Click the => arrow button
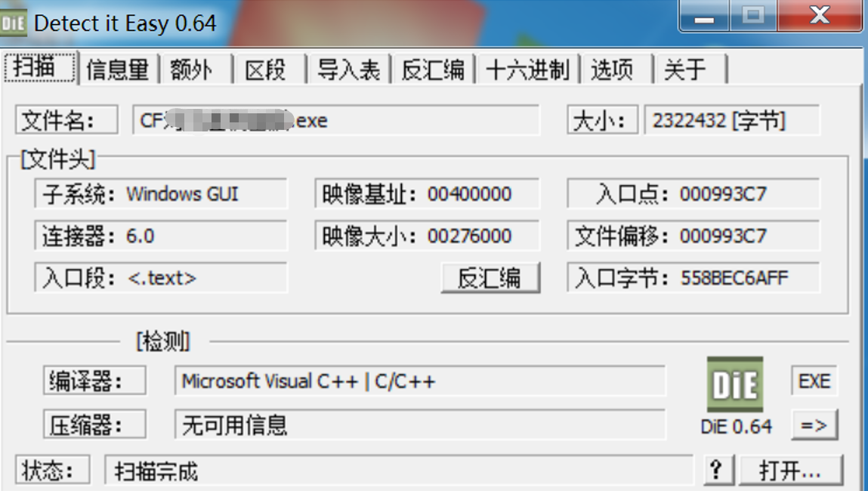This screenshot has width=868, height=491. [x=814, y=425]
